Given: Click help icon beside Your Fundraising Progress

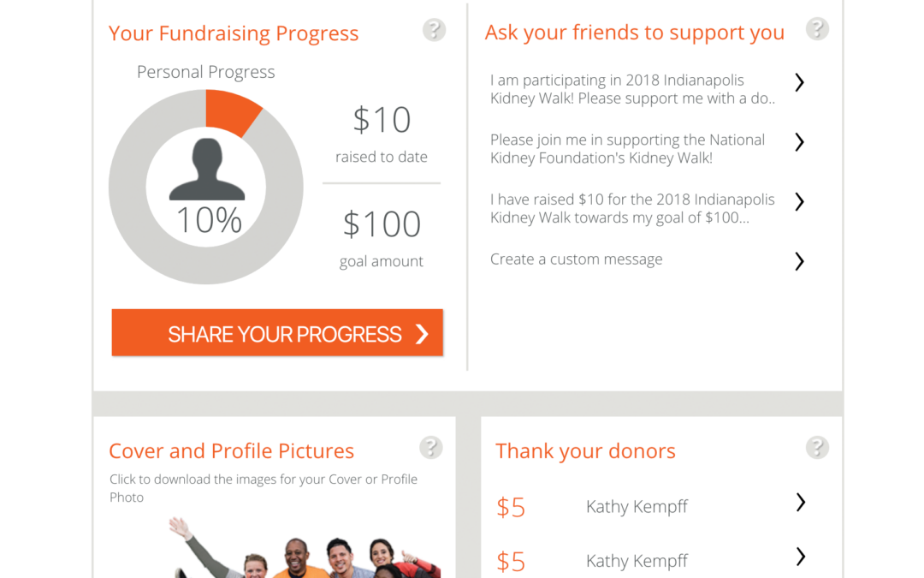Looking at the screenshot, I should pyautogui.click(x=434, y=30).
